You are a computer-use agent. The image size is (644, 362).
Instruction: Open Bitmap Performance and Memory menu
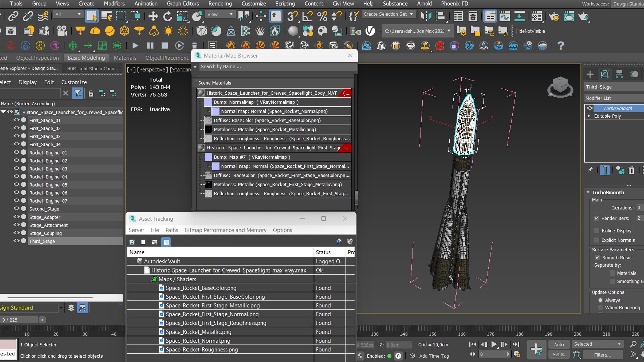225,230
